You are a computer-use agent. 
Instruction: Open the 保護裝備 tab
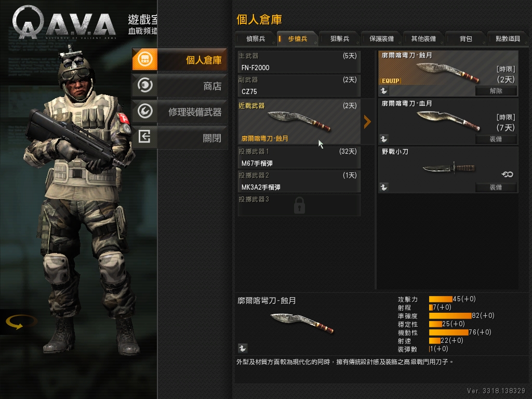(x=382, y=38)
